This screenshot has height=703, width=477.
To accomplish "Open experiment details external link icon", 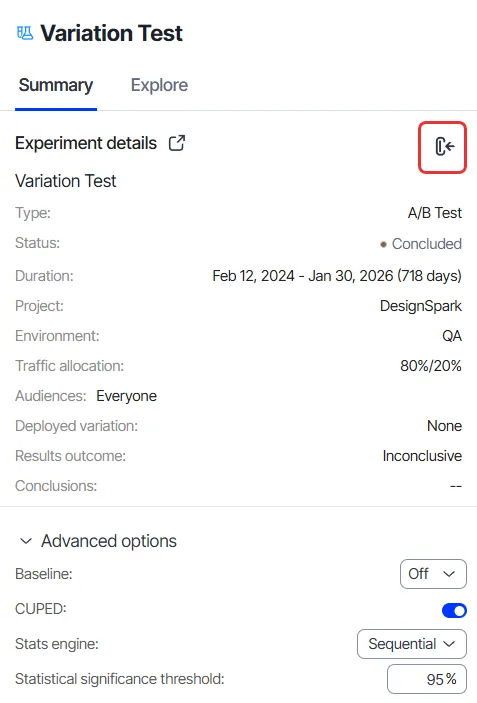I will pos(177,143).
